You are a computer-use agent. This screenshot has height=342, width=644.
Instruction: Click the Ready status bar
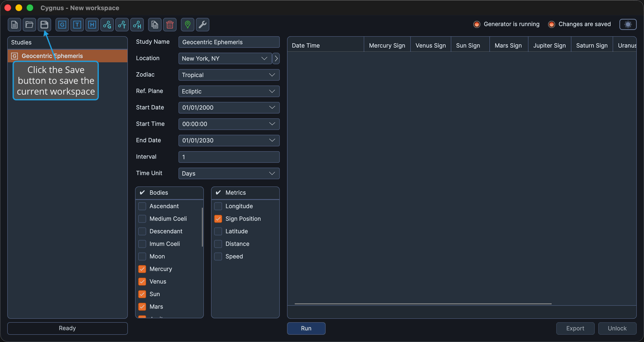tap(68, 328)
